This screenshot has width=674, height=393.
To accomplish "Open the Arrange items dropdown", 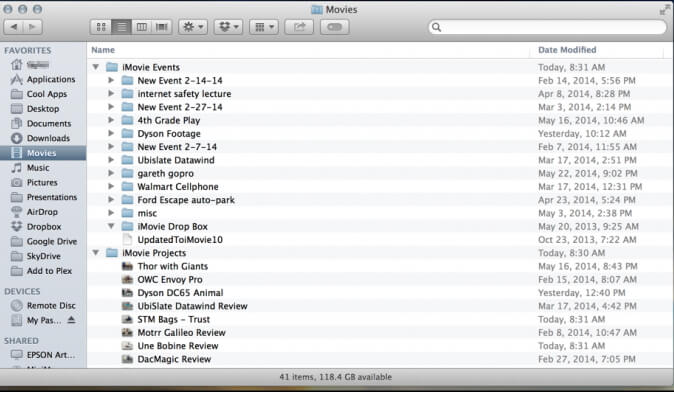I will pyautogui.click(x=264, y=27).
